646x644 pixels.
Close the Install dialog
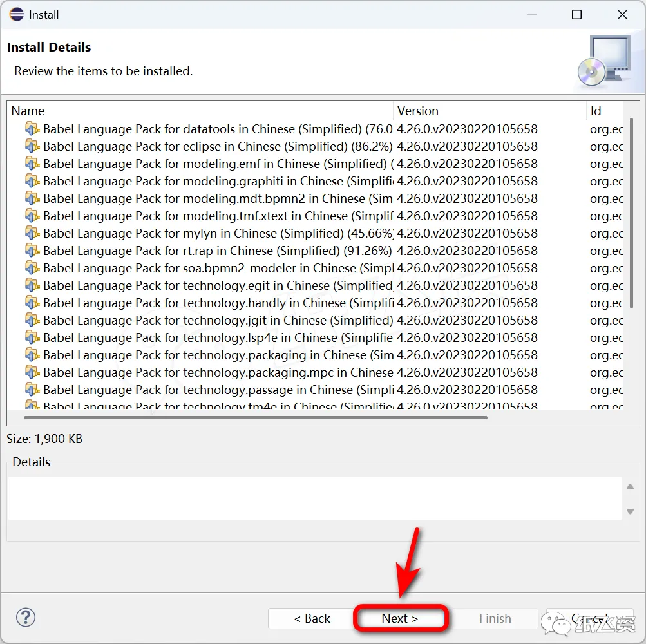click(x=622, y=15)
